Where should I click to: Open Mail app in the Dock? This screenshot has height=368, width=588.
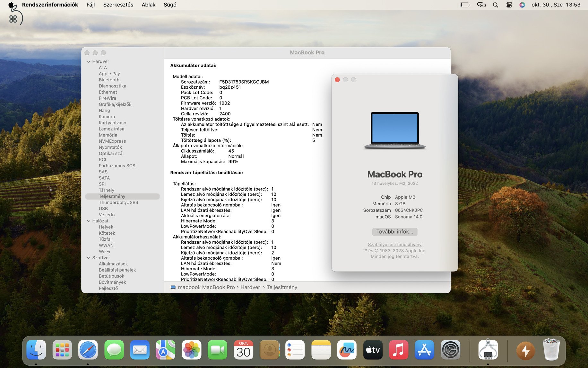click(140, 350)
